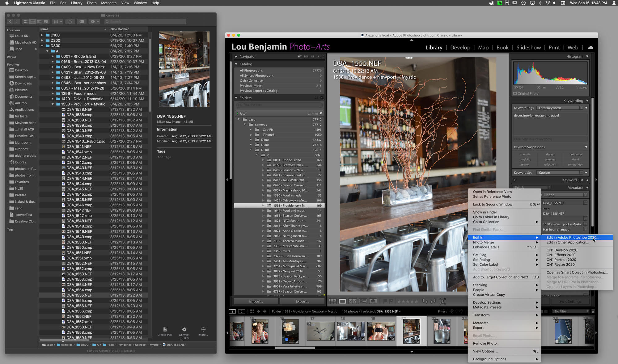Click the Import button
618x364 pixels.
[256, 302]
